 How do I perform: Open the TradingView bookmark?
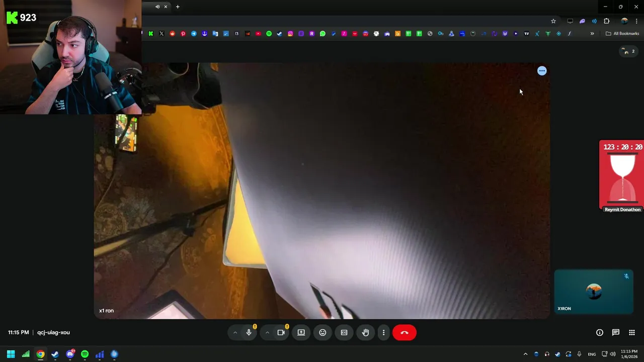(526, 34)
